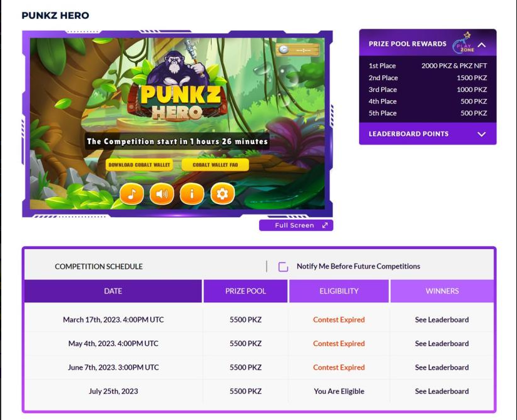This screenshot has height=420, width=517.
Task: Toggle the music note button in game
Action: point(131,193)
